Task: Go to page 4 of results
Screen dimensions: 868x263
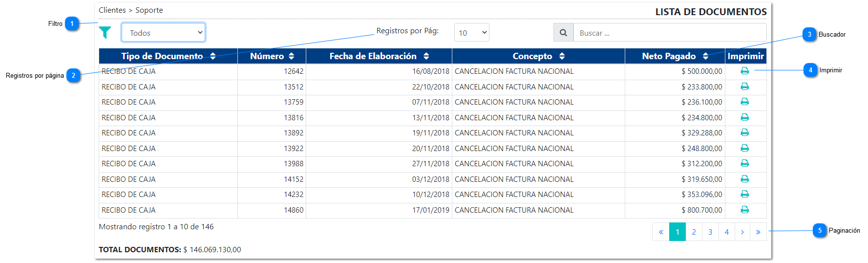Action: click(726, 232)
